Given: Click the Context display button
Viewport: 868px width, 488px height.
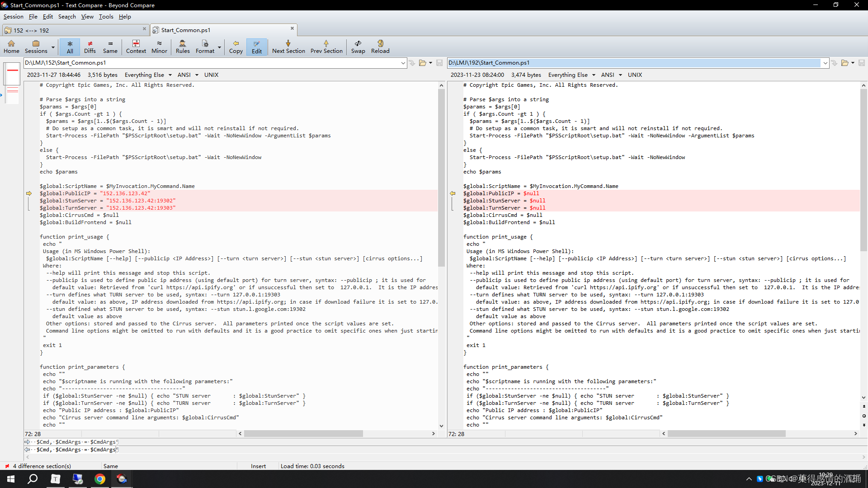Looking at the screenshot, I should coord(136,47).
